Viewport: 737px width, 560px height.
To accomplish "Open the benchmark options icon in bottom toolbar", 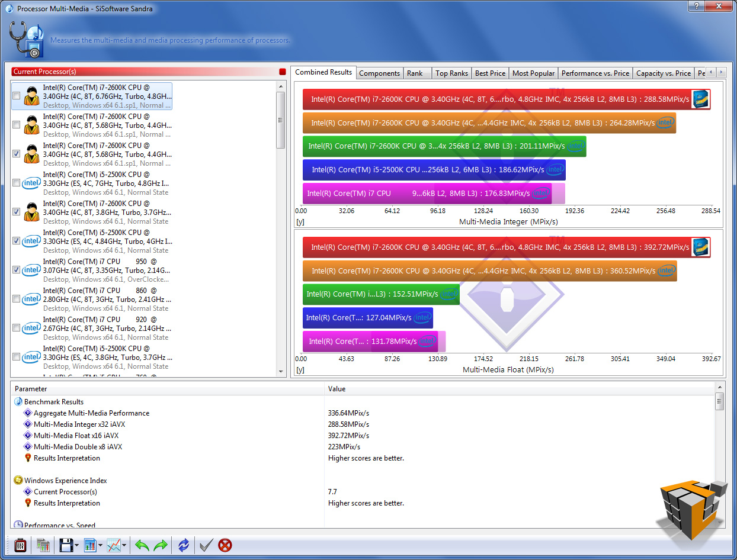I will [x=20, y=545].
